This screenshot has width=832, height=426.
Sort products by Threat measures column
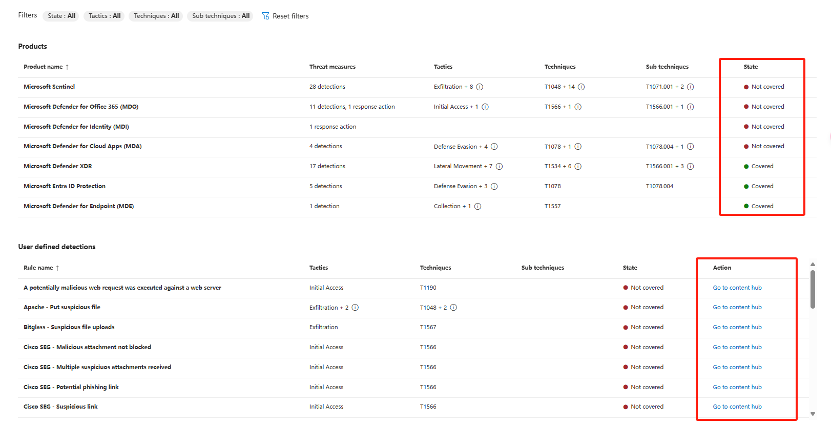pos(332,67)
